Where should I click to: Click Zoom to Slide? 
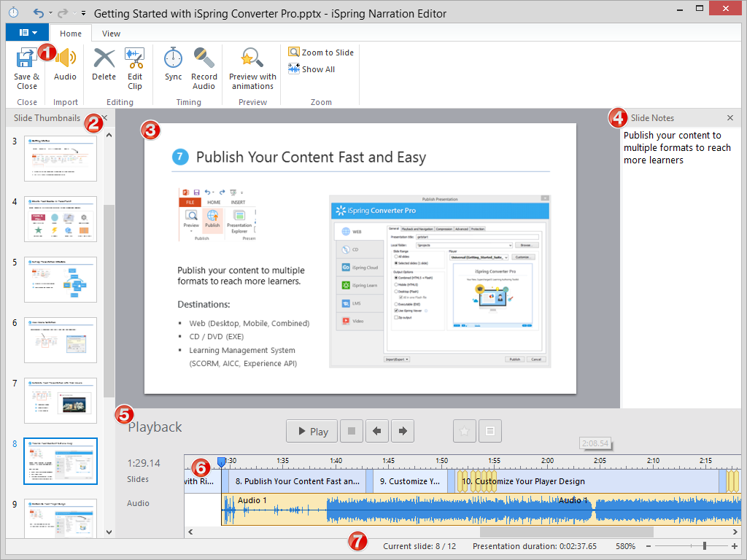[321, 52]
